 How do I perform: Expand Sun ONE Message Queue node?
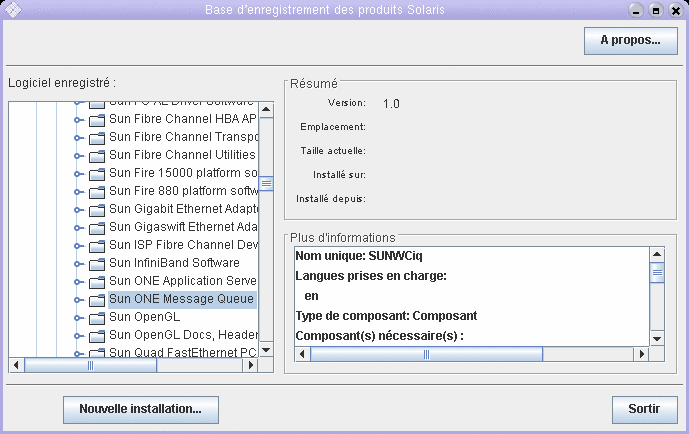[79, 300]
